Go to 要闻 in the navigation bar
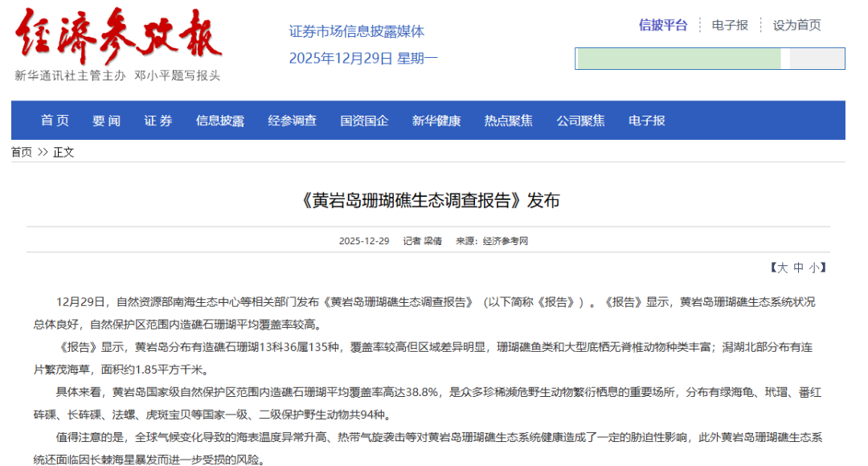 point(106,121)
